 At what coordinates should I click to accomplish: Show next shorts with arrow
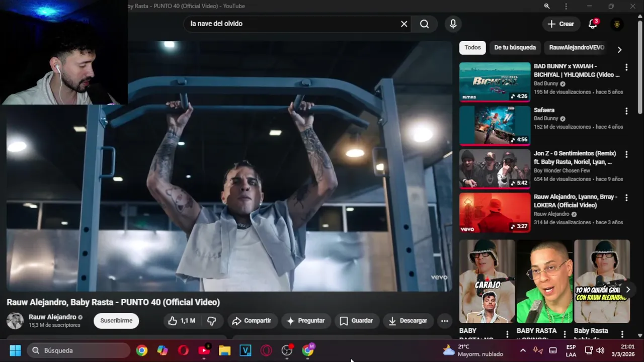627,290
